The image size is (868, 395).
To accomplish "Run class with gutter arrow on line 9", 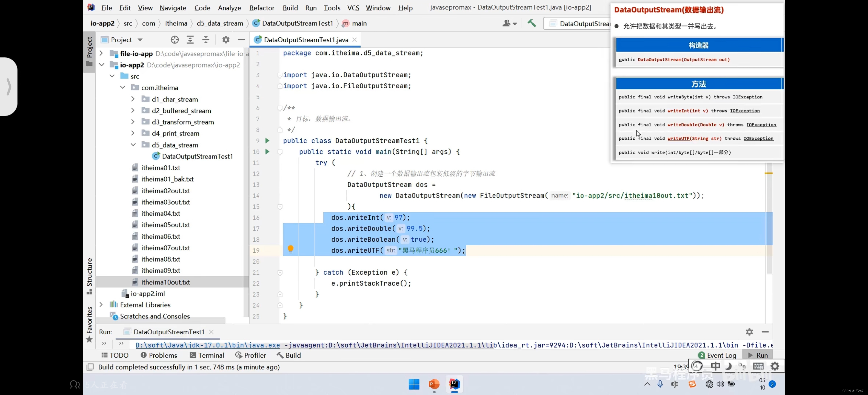I will click(x=267, y=141).
